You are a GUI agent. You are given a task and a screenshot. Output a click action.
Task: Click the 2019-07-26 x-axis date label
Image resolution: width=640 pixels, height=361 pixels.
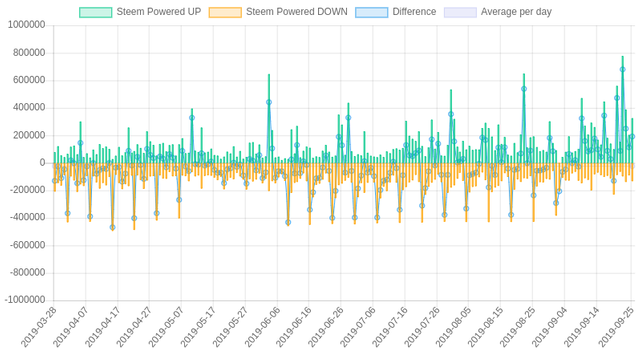click(x=421, y=327)
